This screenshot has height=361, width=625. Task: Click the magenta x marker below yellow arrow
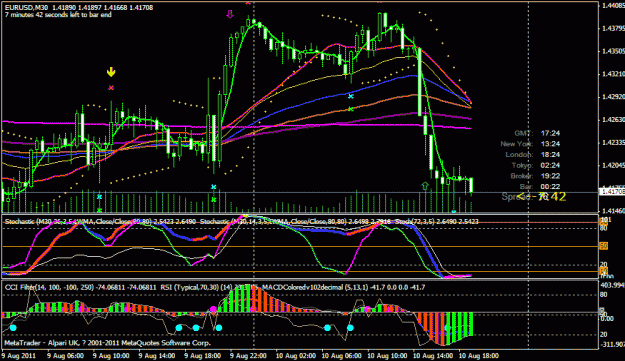(x=111, y=88)
